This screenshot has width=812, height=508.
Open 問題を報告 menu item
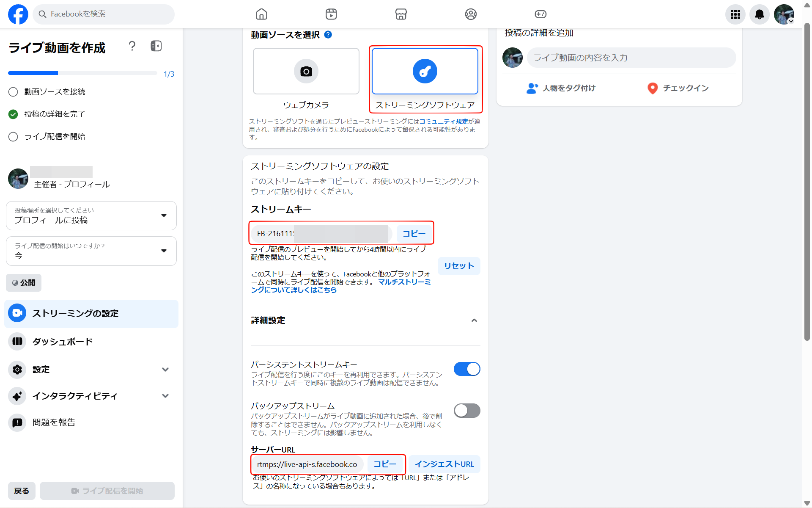(91, 422)
